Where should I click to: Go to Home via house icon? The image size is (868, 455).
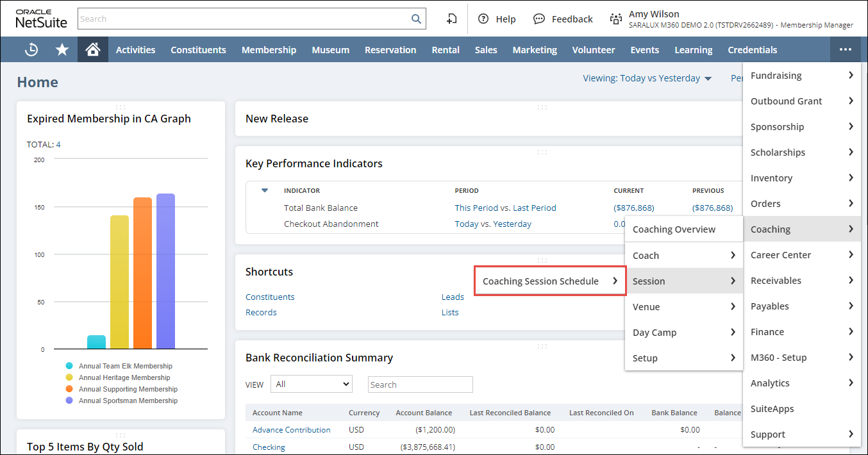(93, 50)
